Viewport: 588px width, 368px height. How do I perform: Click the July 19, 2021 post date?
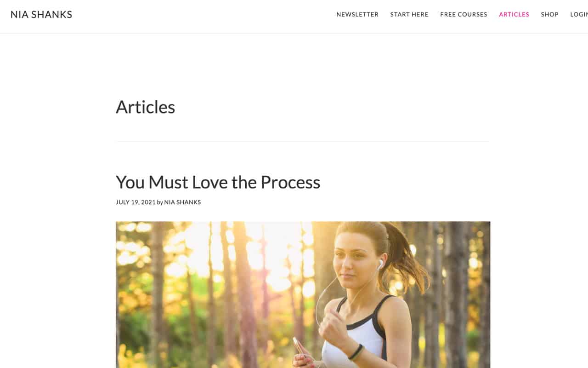point(136,202)
